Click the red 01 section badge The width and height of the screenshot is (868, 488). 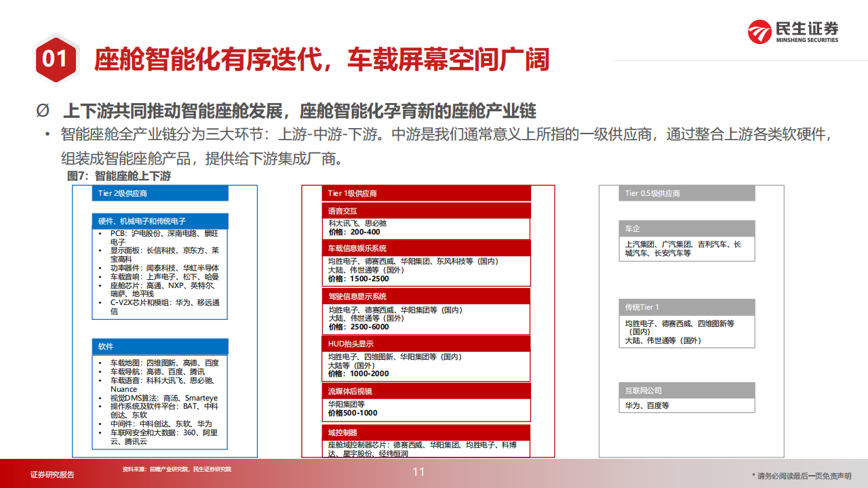[x=56, y=60]
